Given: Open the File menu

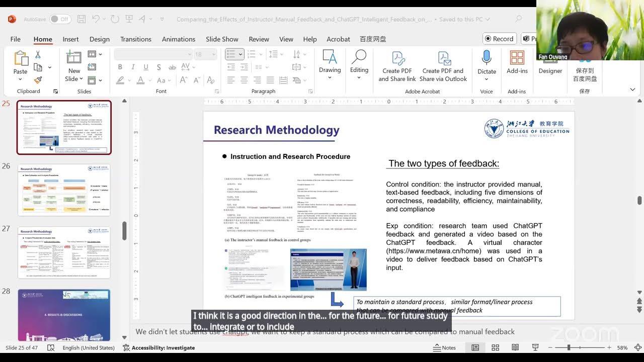Looking at the screenshot, I should point(16,39).
